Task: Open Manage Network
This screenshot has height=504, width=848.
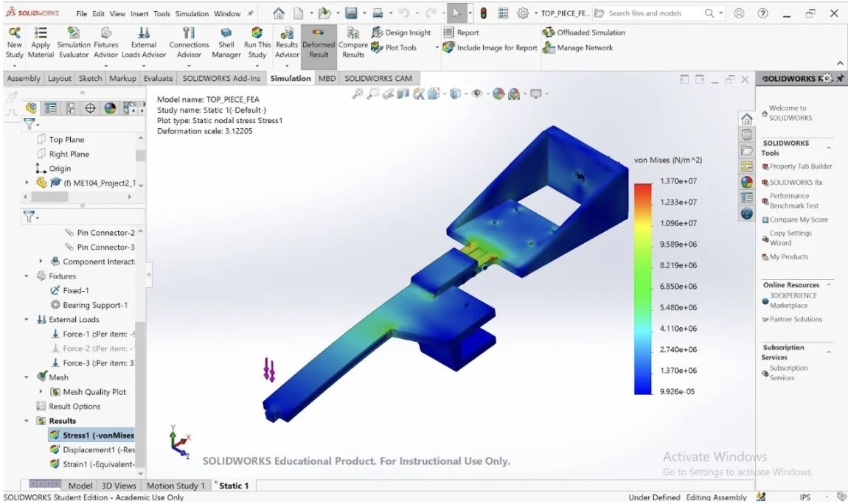Action: pyautogui.click(x=578, y=48)
